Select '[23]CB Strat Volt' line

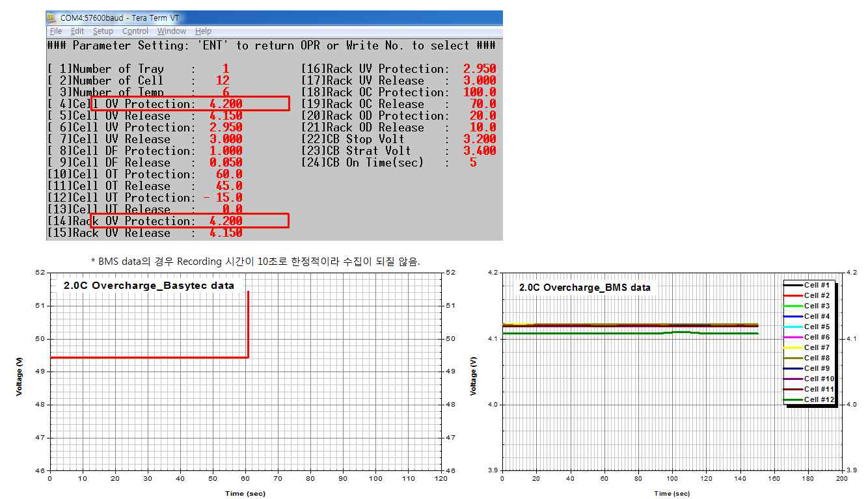399,151
